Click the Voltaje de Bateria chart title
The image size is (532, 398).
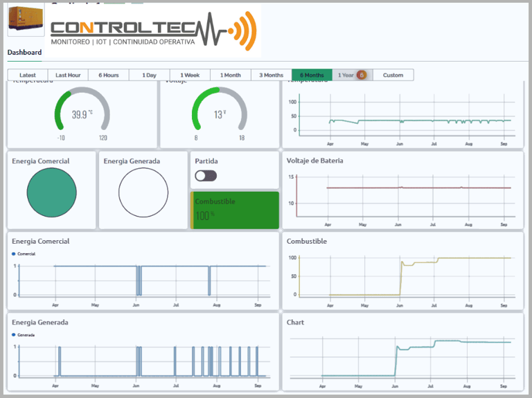click(315, 161)
